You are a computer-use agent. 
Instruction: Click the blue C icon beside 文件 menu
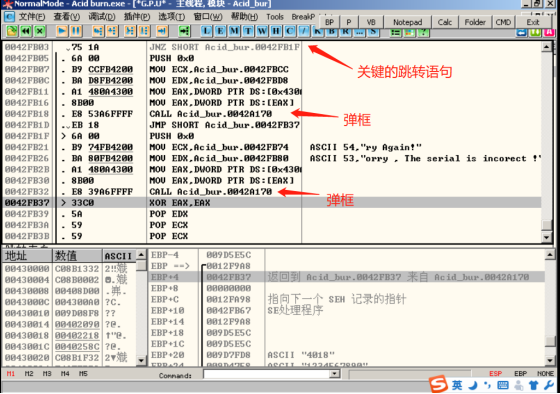tap(9, 16)
